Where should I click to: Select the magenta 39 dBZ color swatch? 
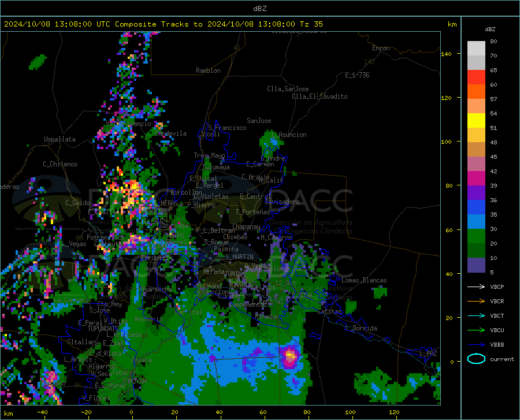tap(476, 179)
